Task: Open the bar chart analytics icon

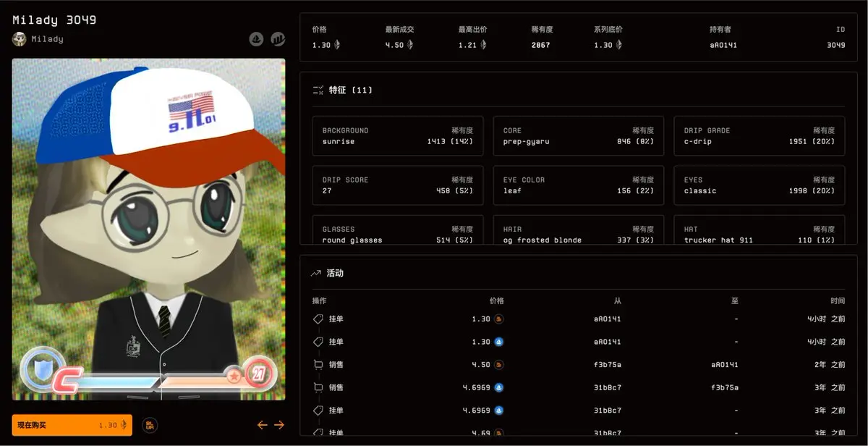Action: tap(278, 38)
